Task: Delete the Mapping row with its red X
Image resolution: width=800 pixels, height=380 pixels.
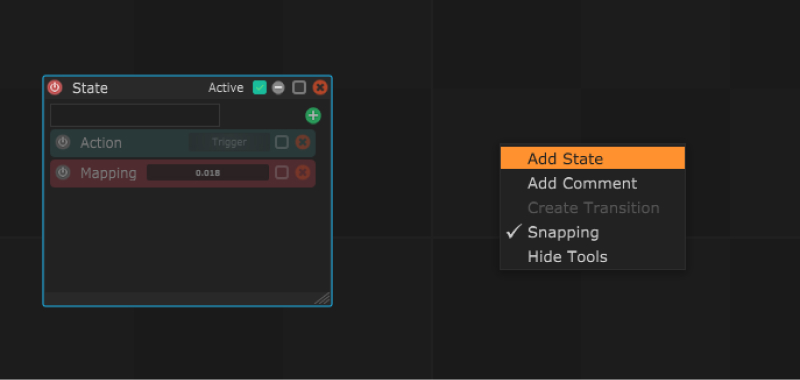Action: coord(303,172)
